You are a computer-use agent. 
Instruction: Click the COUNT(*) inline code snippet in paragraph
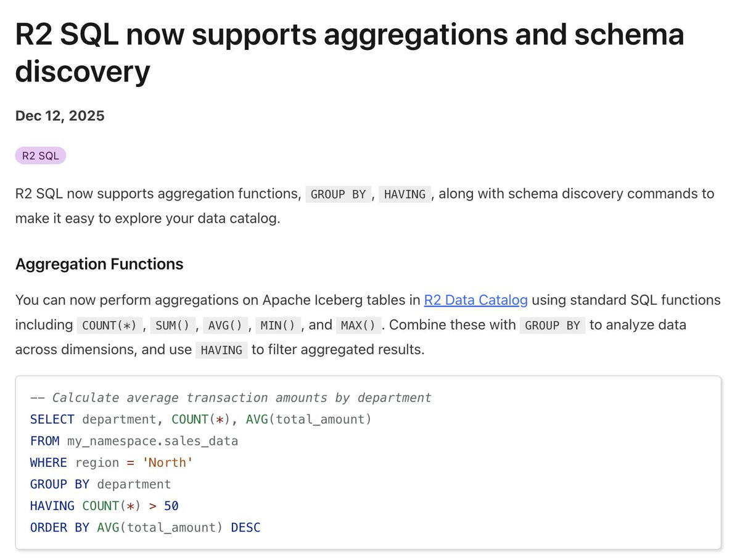pyautogui.click(x=108, y=325)
